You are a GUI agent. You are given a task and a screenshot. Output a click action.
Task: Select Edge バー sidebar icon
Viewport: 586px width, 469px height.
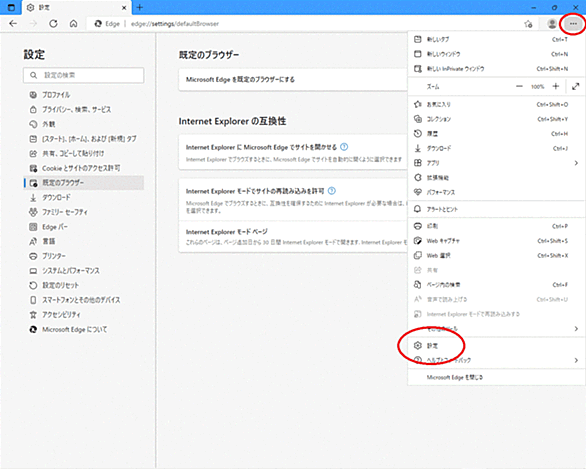[x=33, y=227]
